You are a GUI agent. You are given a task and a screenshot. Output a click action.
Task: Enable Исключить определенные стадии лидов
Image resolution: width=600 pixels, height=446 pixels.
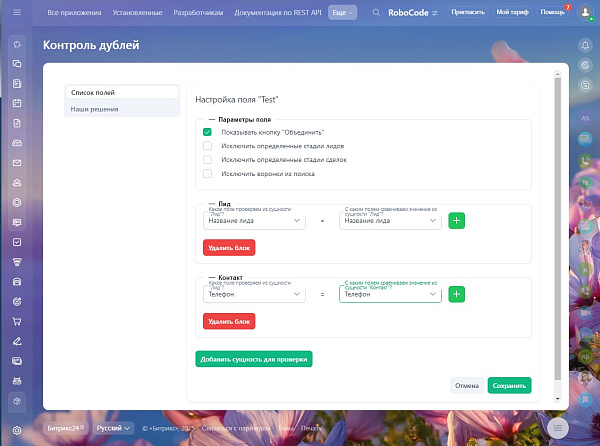(x=207, y=146)
